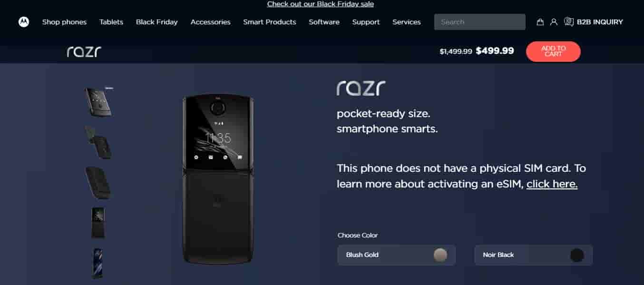Screen dimensions: 644x285
Task: Click the Add to Cart button
Action: coord(553,51)
